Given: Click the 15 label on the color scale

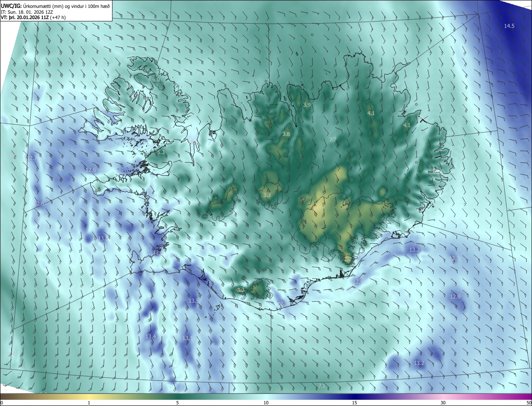Looking at the screenshot, I should tap(355, 403).
